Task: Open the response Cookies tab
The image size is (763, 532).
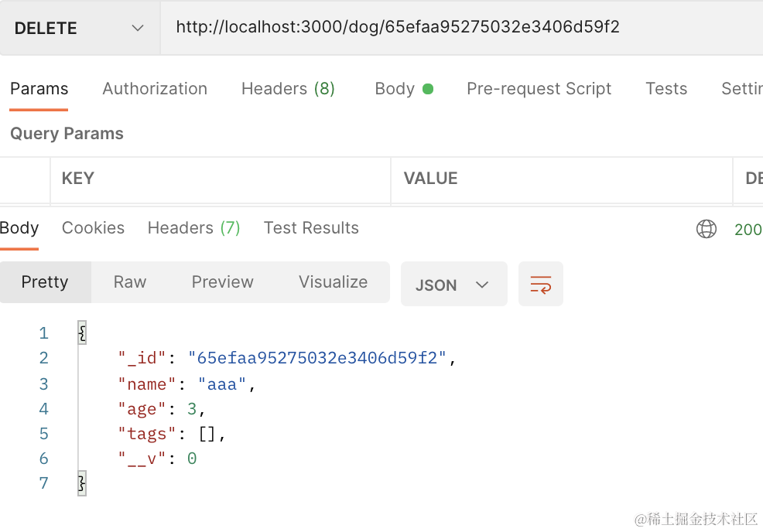Action: 93,228
